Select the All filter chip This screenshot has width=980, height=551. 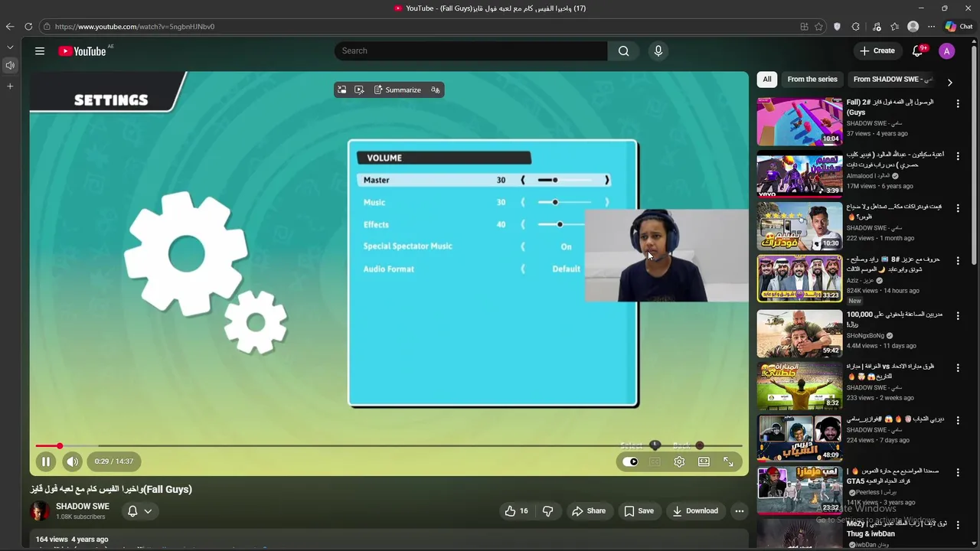[767, 80]
